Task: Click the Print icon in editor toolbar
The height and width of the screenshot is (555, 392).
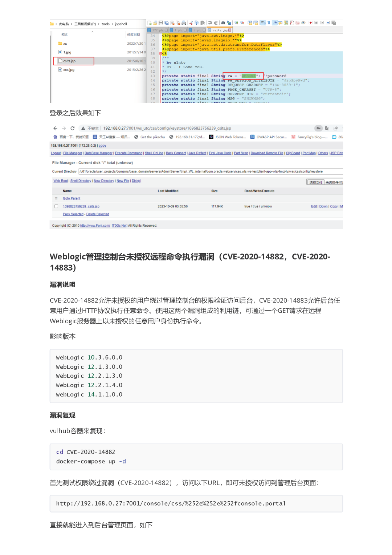Action: 184,23
